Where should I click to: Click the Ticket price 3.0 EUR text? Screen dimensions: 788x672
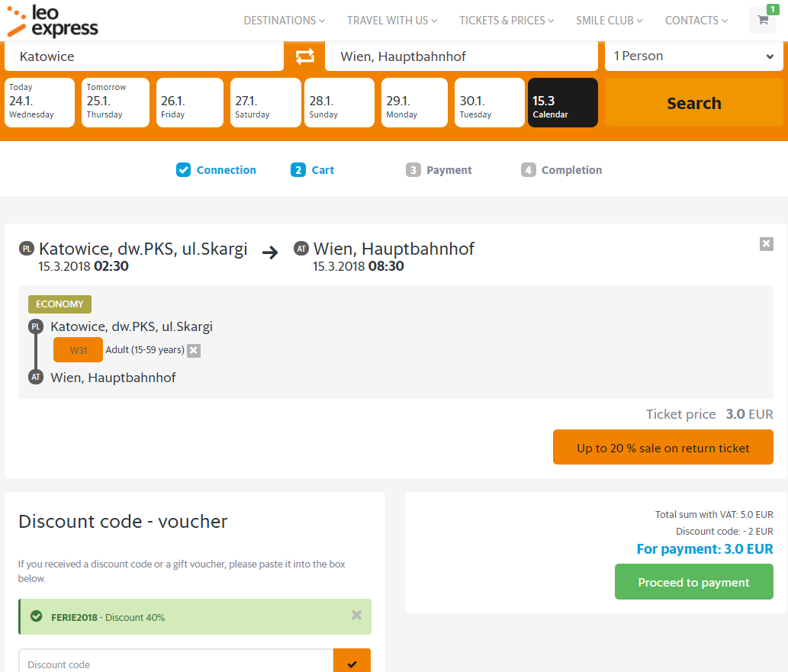point(709,414)
